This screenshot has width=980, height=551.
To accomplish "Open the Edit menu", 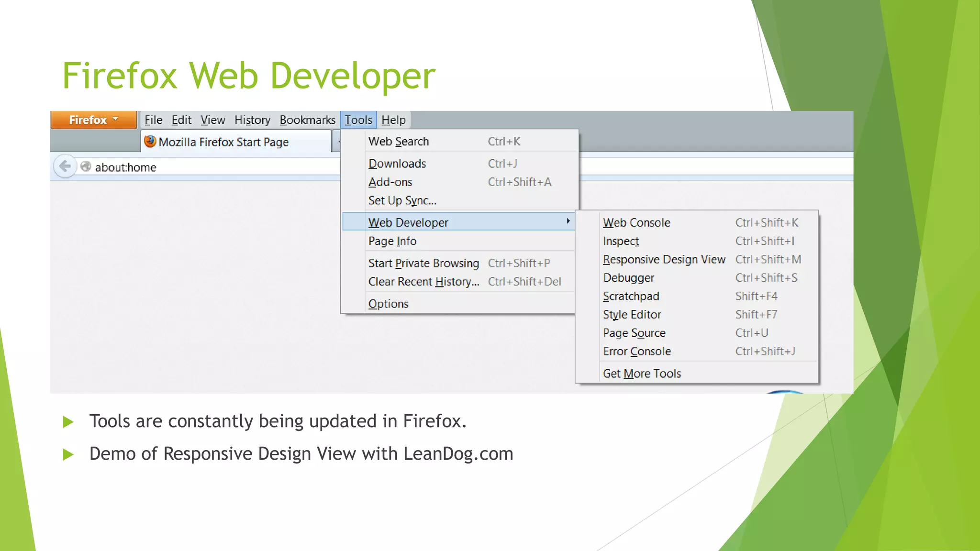I will point(181,120).
